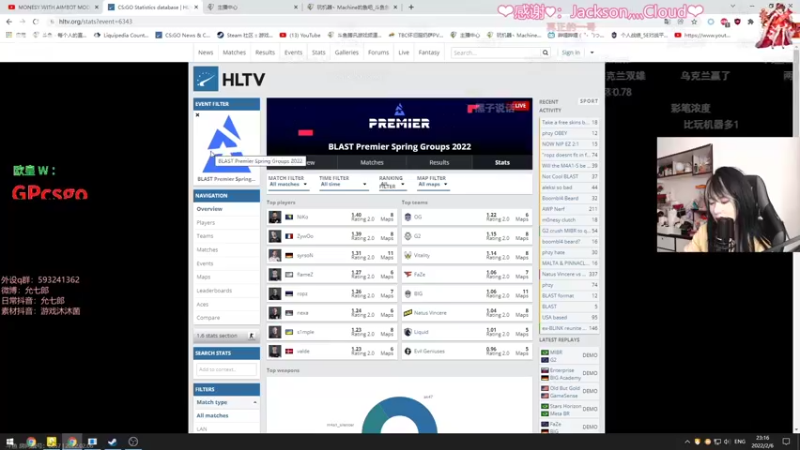Click the G2 team logo

408,236
